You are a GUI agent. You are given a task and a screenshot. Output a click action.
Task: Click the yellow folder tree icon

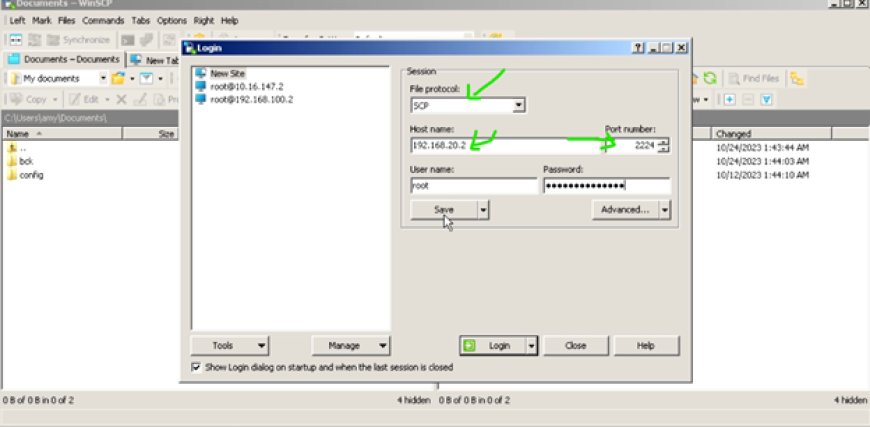click(797, 79)
